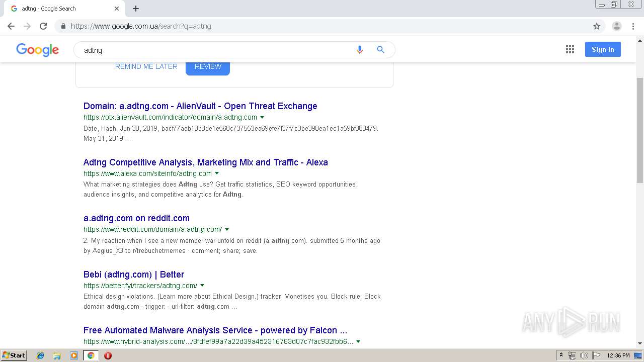Click the red security taskbar icon
This screenshot has height=362, width=644.
pos(108,355)
